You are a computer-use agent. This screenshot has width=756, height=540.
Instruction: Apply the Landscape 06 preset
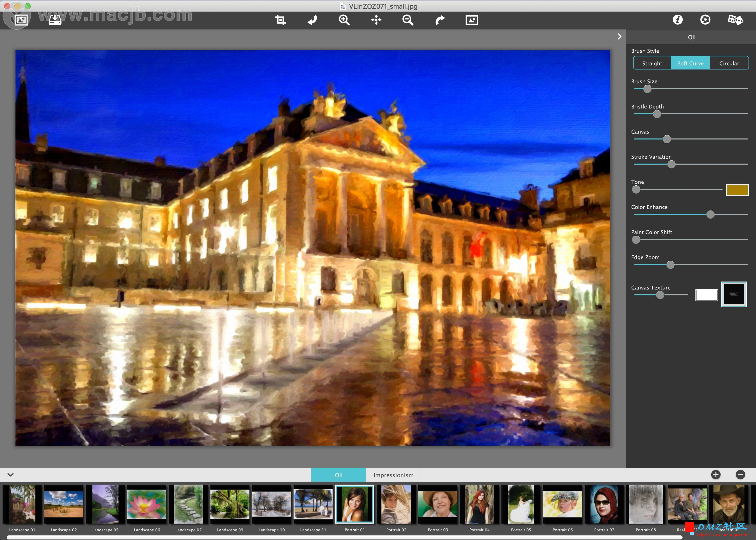147,504
